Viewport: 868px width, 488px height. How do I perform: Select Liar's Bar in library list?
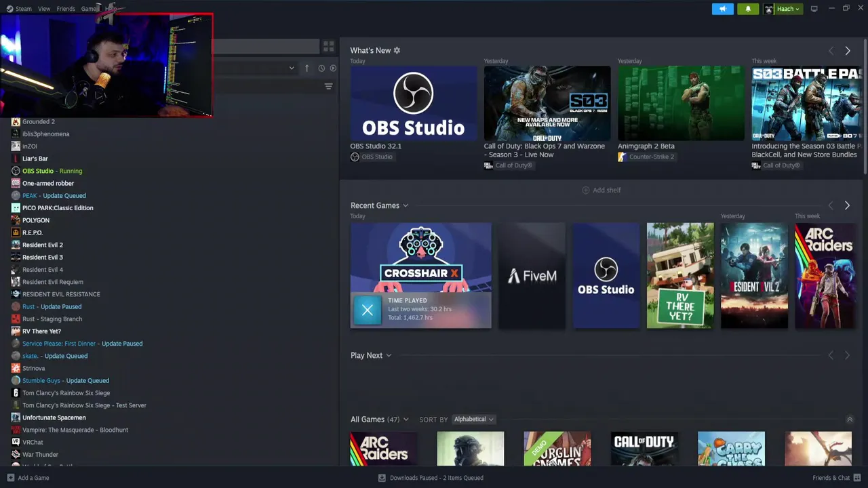tap(35, 159)
